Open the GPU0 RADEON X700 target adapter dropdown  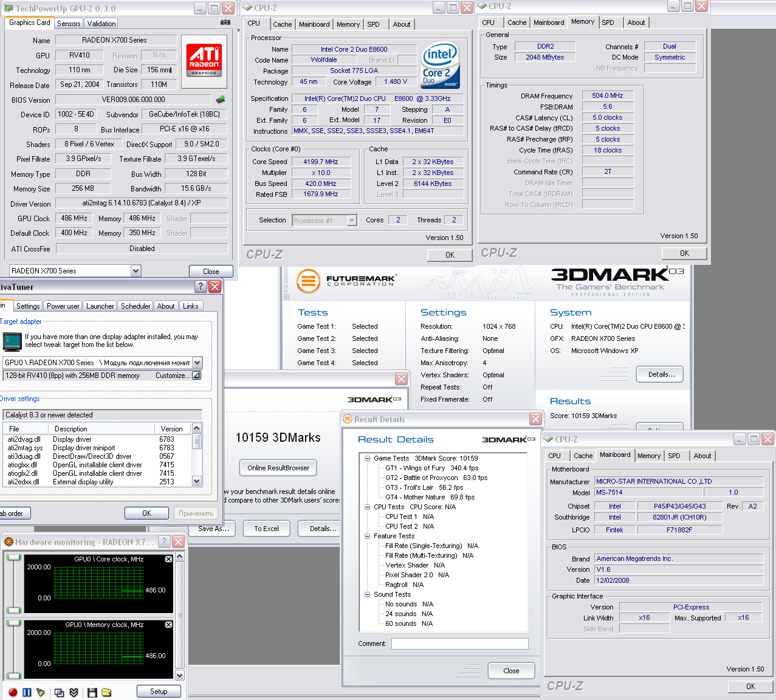(x=197, y=363)
